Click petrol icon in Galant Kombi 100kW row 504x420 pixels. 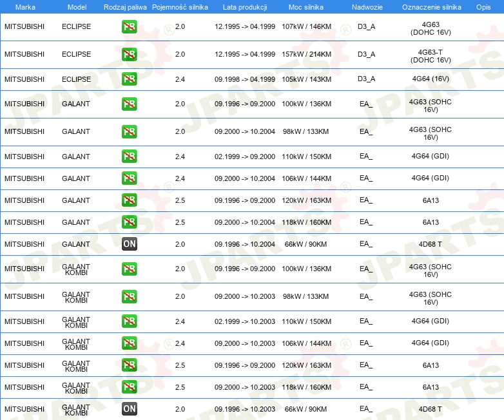click(129, 269)
